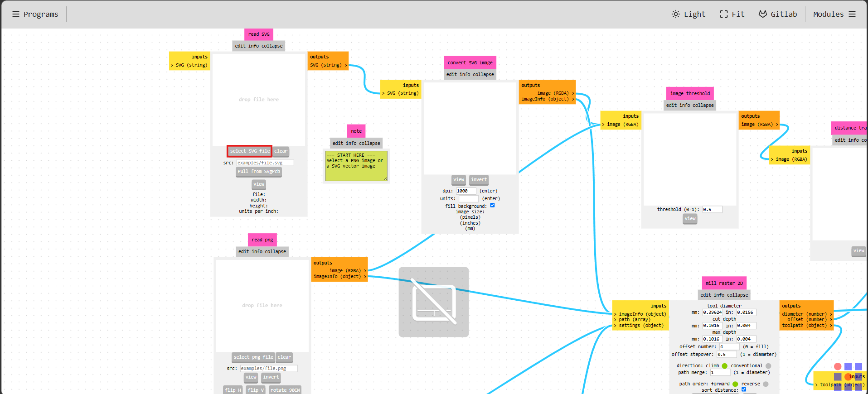Click the read SVG pink title label

point(259,34)
